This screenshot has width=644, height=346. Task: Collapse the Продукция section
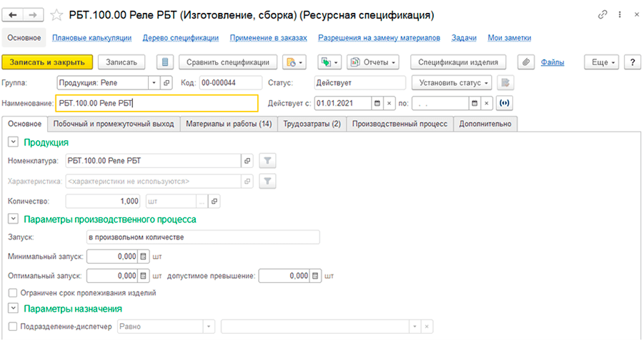(x=13, y=142)
